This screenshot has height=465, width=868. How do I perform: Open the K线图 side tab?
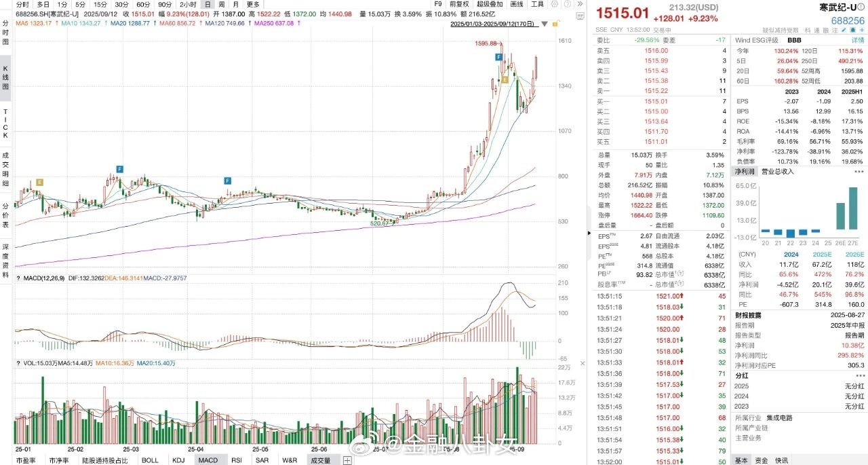tap(5, 78)
